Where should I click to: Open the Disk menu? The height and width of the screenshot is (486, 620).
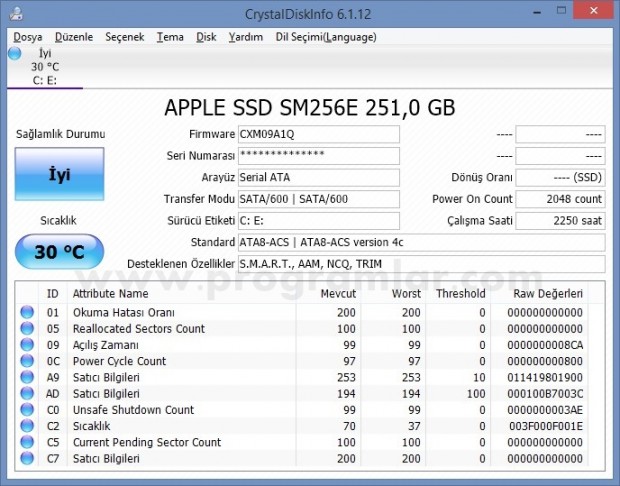click(x=206, y=37)
